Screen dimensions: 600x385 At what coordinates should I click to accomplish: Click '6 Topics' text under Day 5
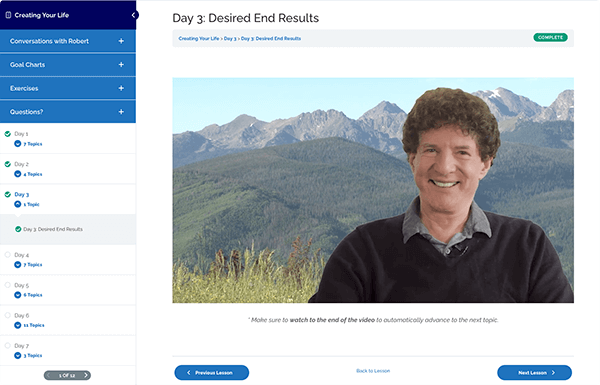(33, 295)
